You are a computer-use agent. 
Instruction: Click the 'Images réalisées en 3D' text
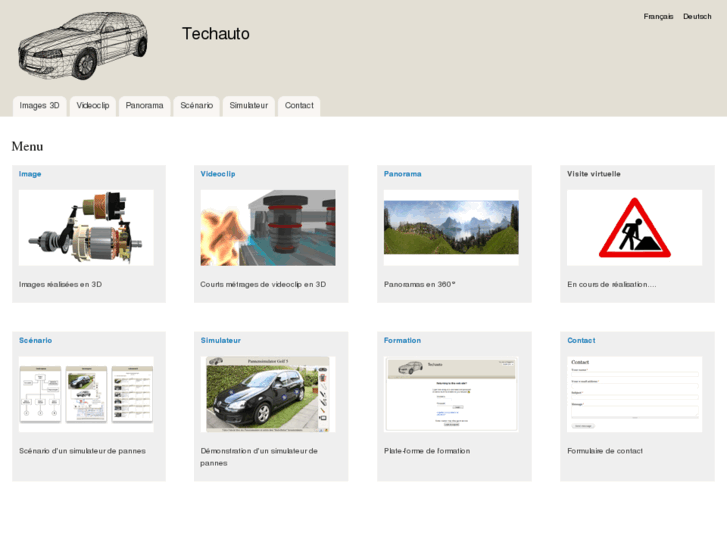[60, 284]
